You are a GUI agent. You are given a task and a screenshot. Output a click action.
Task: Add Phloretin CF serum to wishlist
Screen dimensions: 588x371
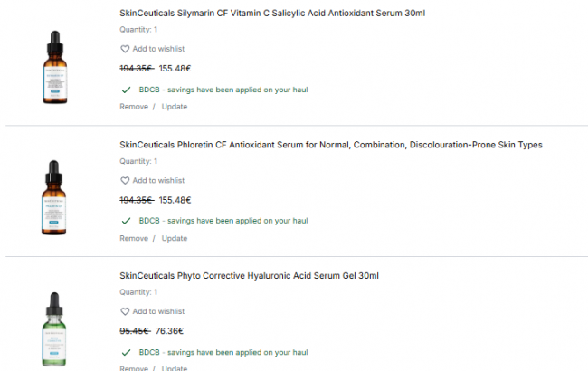(158, 181)
